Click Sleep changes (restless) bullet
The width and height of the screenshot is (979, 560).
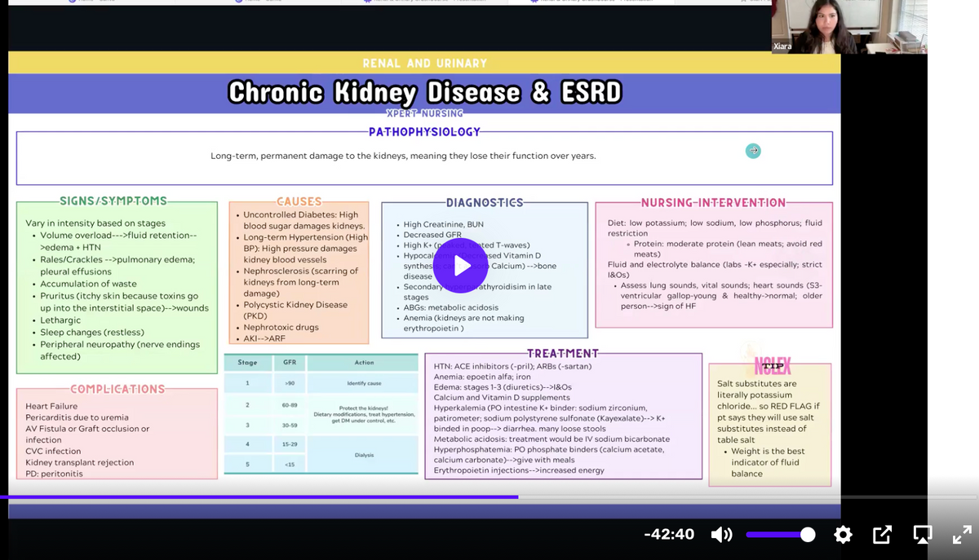coord(92,333)
